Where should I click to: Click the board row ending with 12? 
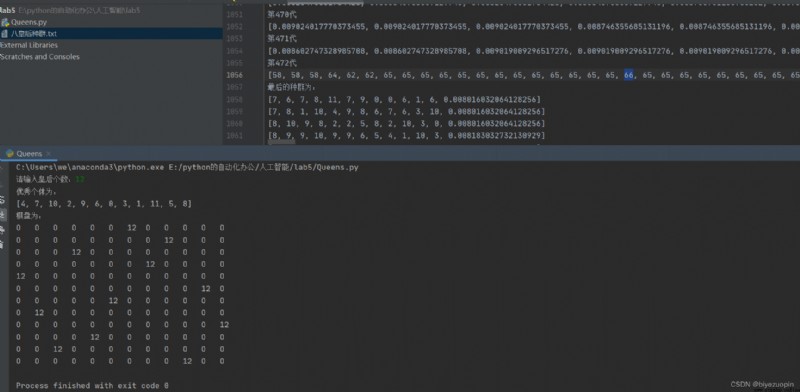point(122,325)
